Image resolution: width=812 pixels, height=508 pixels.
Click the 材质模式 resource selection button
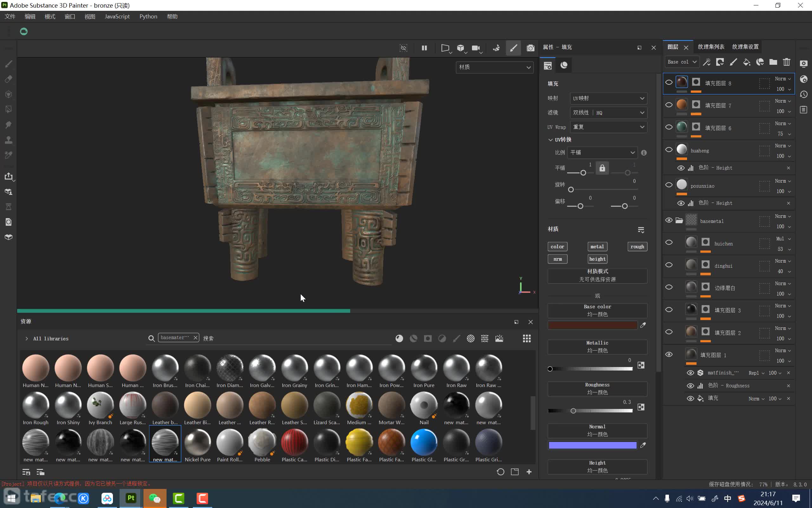click(x=597, y=276)
